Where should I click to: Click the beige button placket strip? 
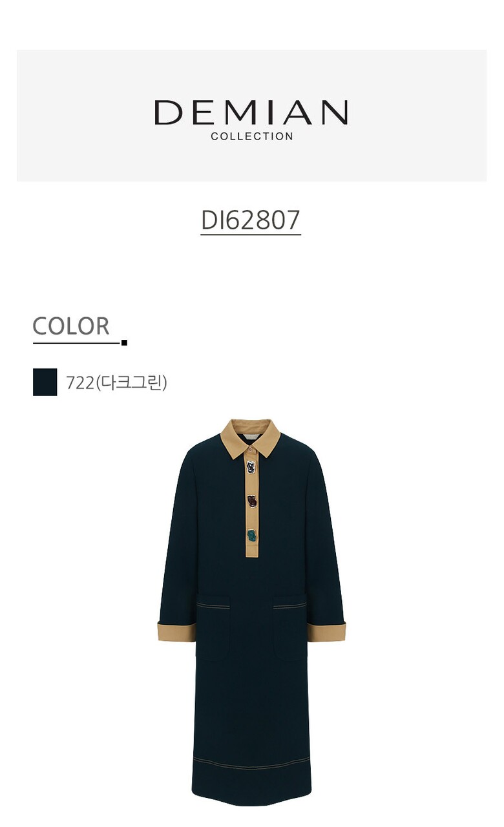pos(251,504)
